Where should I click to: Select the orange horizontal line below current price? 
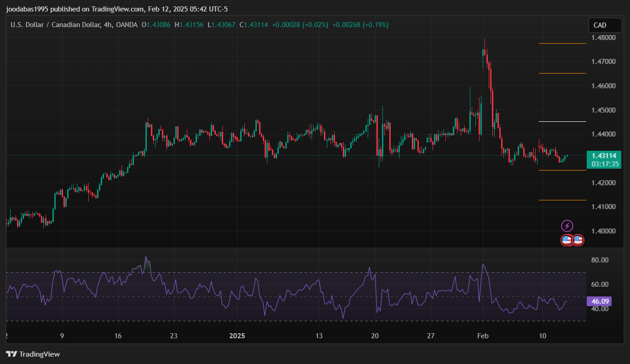click(562, 170)
